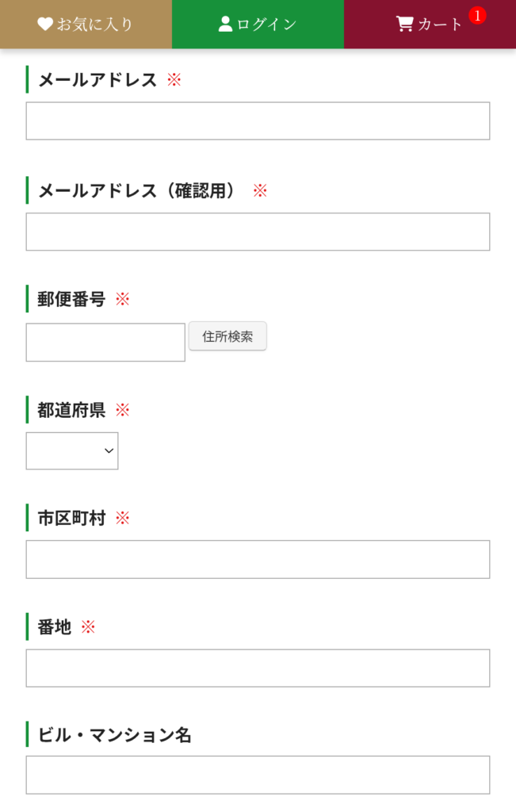Click the 郵便番号 postal code field
516x812 pixels.
(105, 343)
